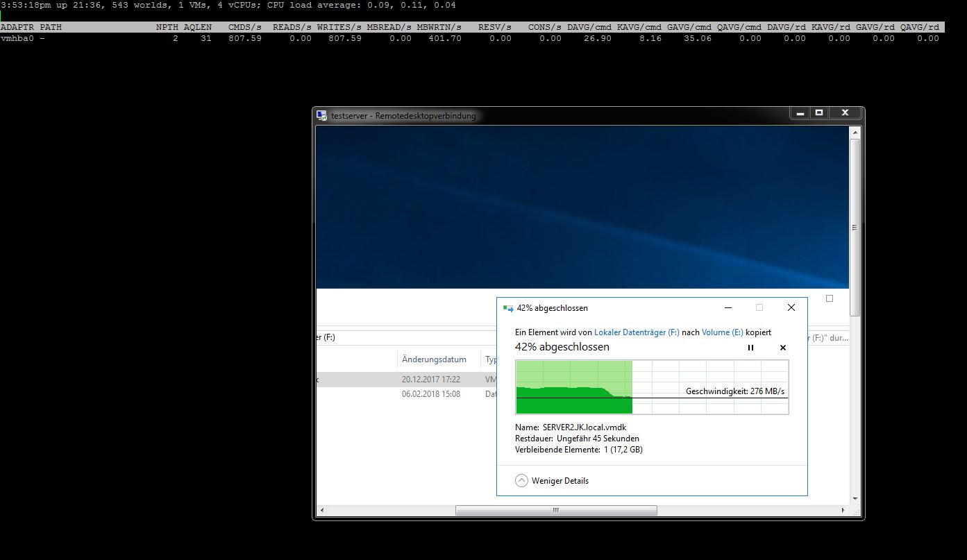Click Restdauer Ungefähr 45 Sekunden text
The height and width of the screenshot is (560, 967).
pos(577,439)
